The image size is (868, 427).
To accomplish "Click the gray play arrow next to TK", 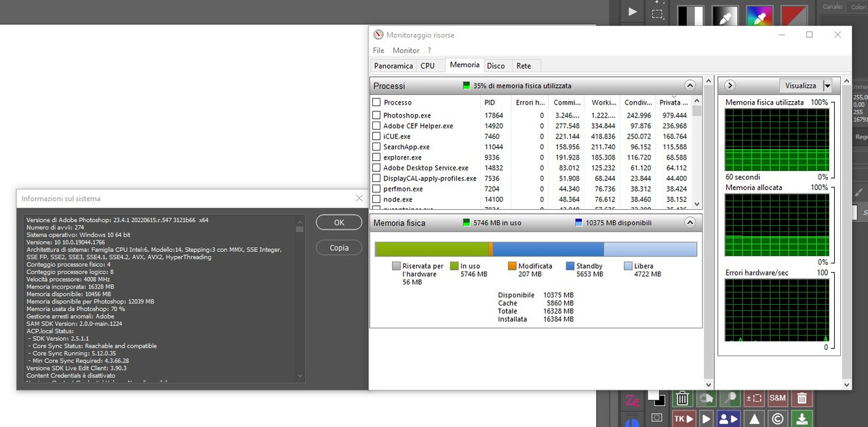I will point(707,419).
